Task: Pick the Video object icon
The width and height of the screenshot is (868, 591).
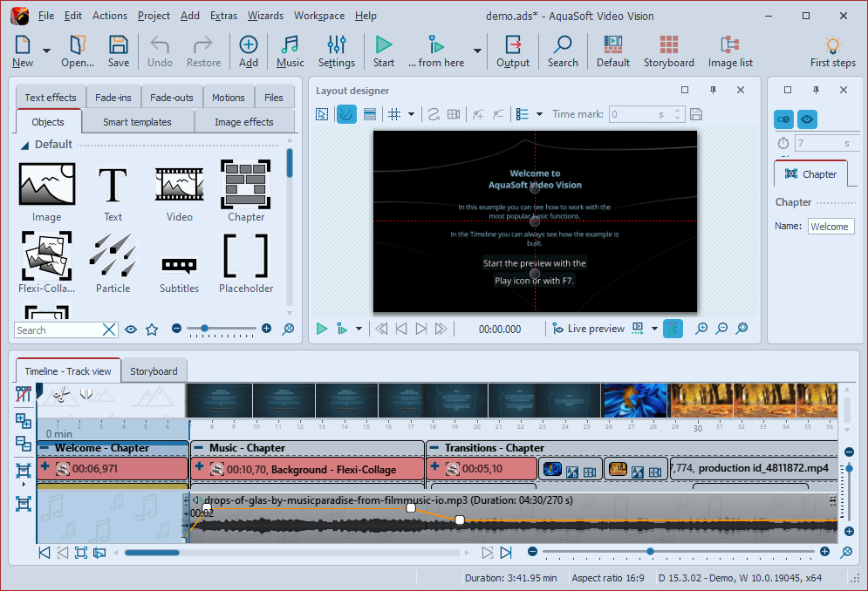Action: pyautogui.click(x=180, y=192)
